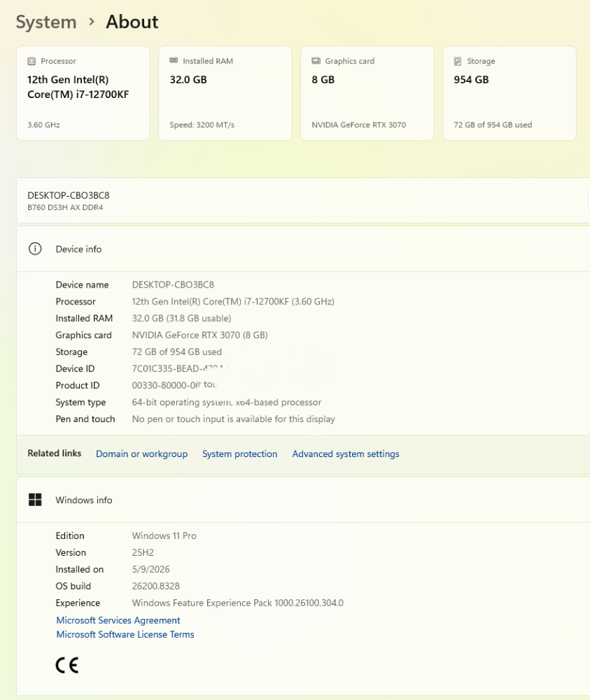
Task: Click the OS build value 26200.8328
Action: click(155, 586)
